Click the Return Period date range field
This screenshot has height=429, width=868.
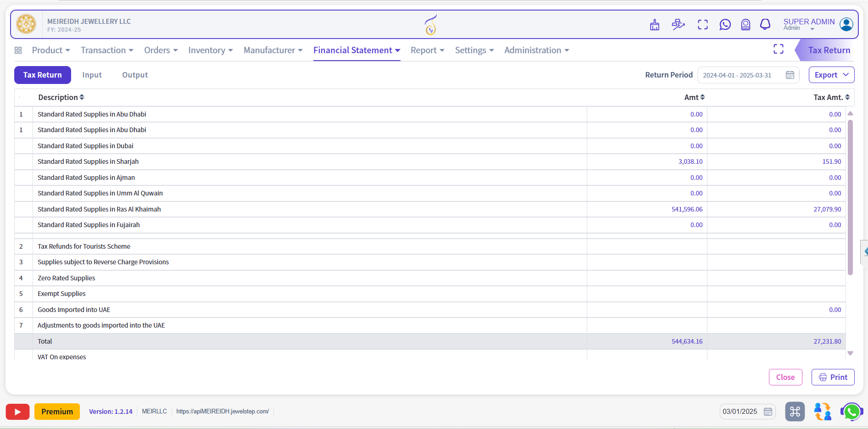click(x=748, y=75)
